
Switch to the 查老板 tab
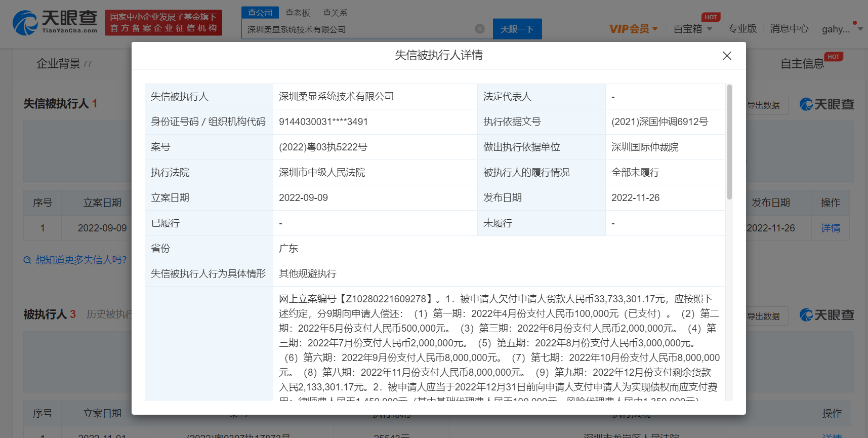pos(298,13)
